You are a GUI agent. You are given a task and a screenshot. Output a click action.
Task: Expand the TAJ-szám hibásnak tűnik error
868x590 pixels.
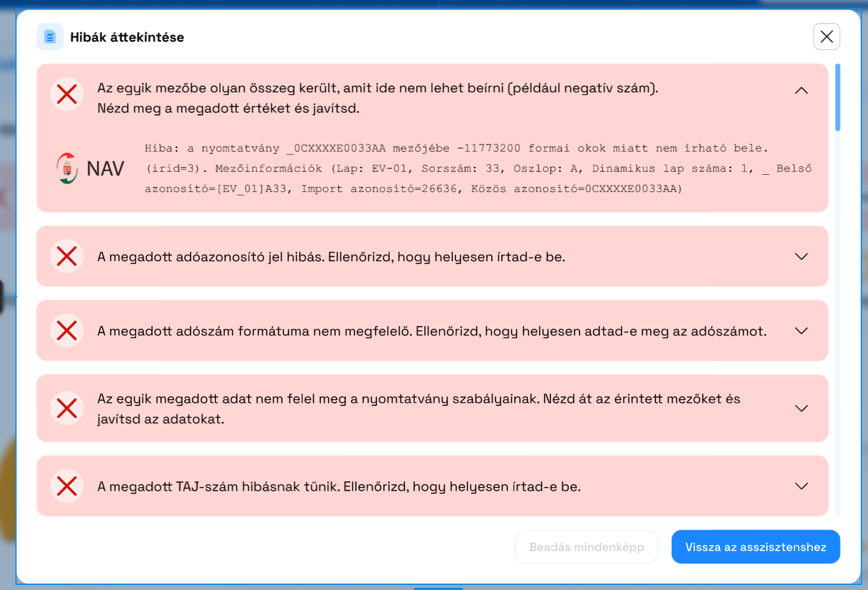(x=801, y=486)
